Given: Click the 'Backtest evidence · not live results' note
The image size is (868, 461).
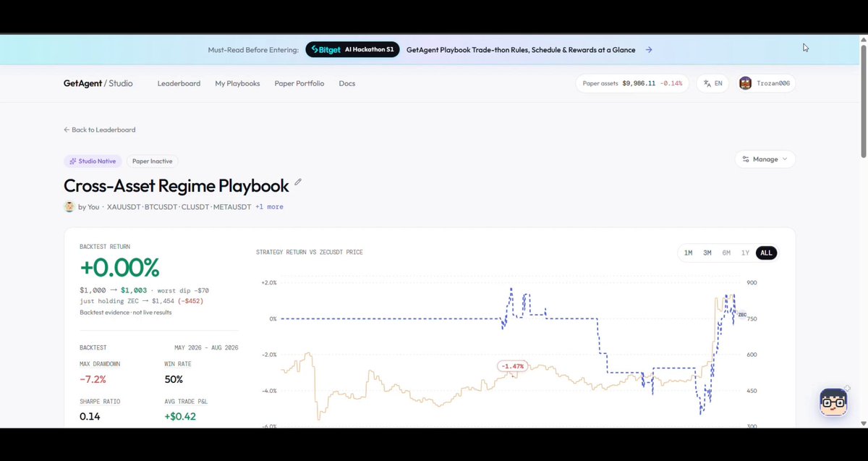Looking at the screenshot, I should pos(126,312).
